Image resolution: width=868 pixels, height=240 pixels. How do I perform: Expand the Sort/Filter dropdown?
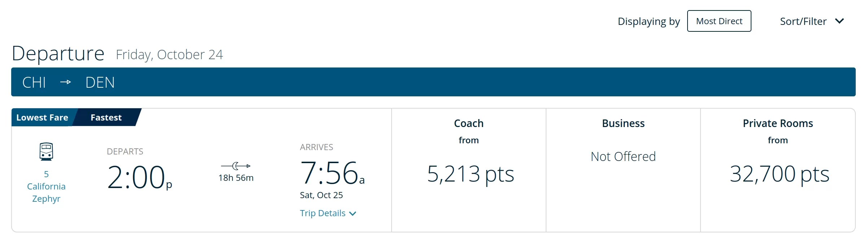coord(812,21)
